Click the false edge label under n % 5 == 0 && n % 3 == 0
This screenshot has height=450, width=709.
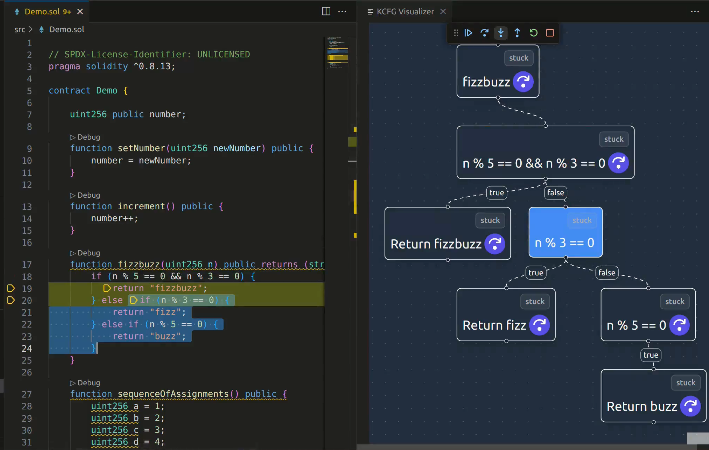coord(555,193)
